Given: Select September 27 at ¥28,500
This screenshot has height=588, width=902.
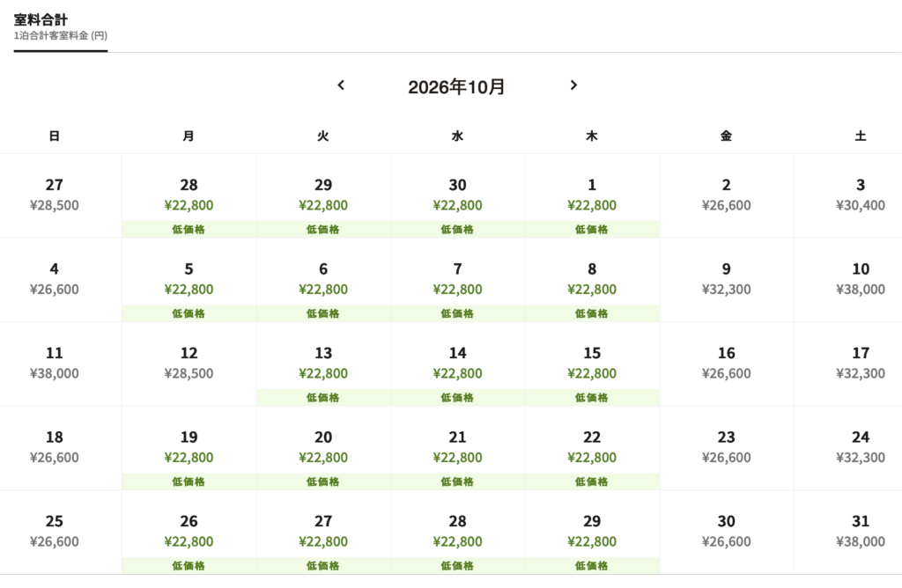Looking at the screenshot, I should click(x=54, y=196).
